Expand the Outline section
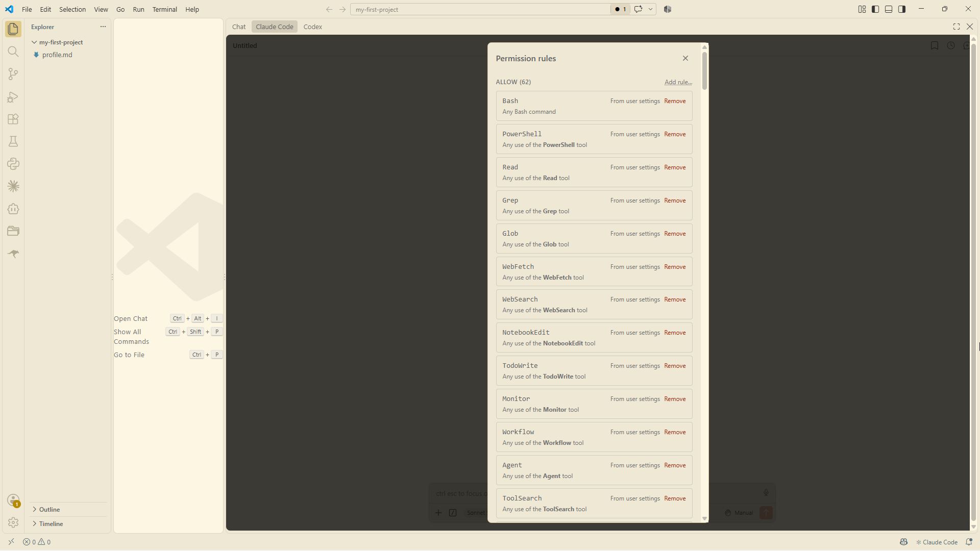Image resolution: width=980 pixels, height=551 pixels. click(x=50, y=510)
